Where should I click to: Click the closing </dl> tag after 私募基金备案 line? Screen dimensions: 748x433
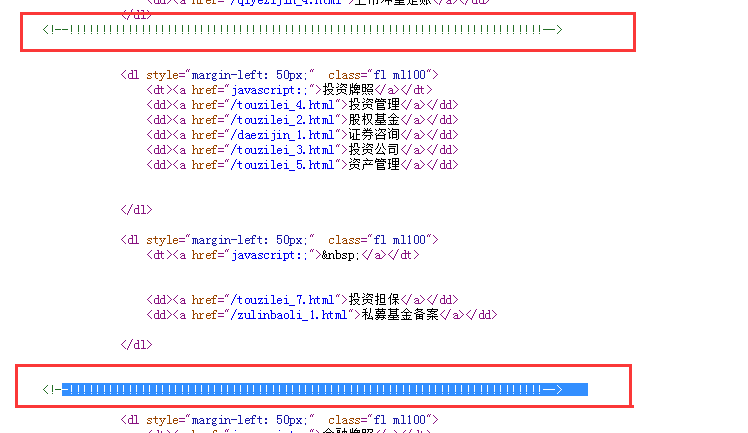(x=136, y=345)
